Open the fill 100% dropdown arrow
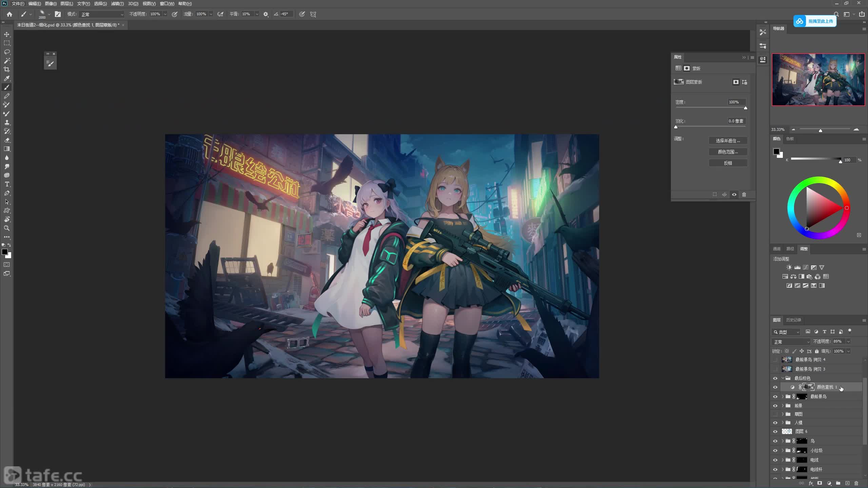The height and width of the screenshot is (488, 868). [848, 351]
